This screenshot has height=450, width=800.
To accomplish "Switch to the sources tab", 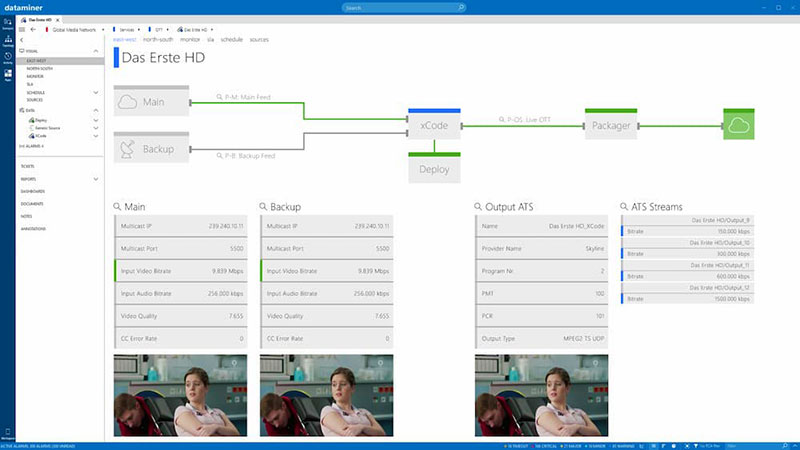I will pyautogui.click(x=259, y=39).
